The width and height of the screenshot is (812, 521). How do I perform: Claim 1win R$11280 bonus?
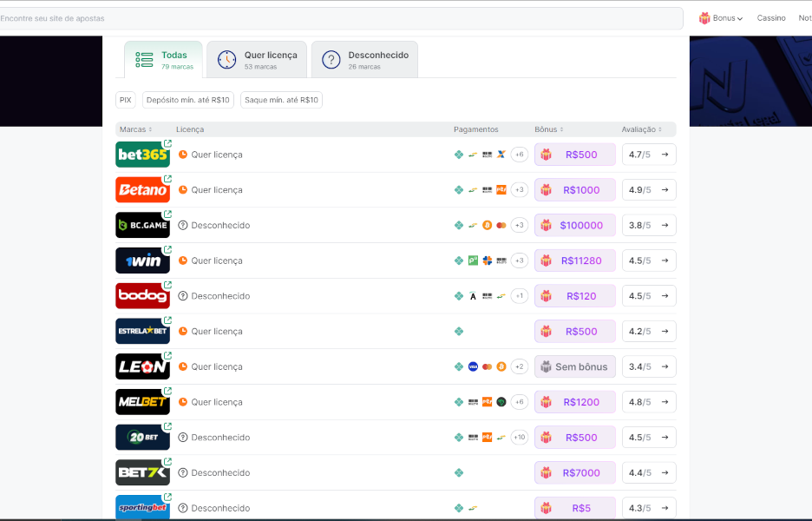click(575, 260)
